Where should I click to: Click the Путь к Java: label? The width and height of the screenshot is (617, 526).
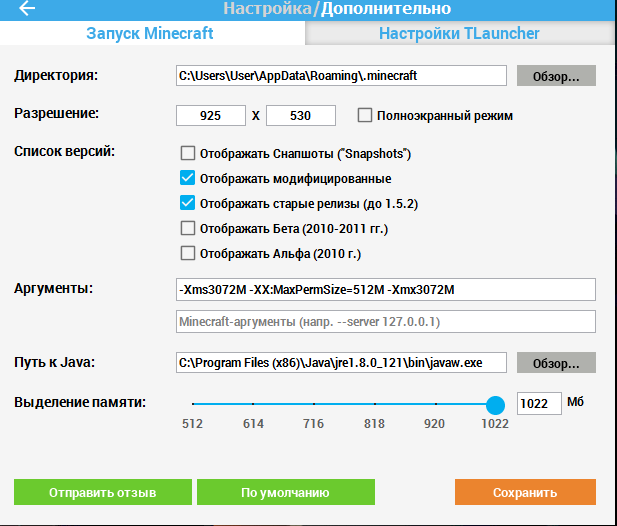coord(55,362)
